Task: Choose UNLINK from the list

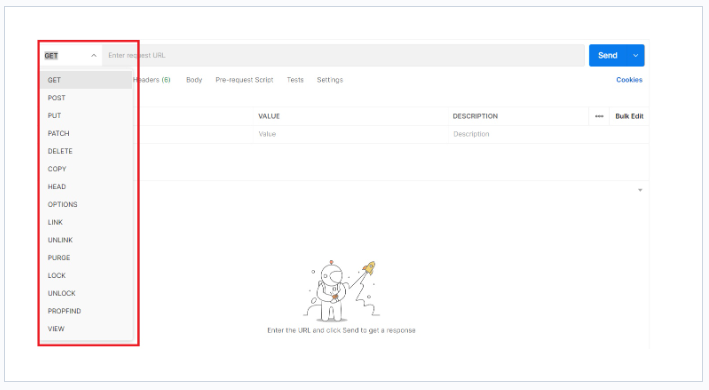Action: point(86,240)
